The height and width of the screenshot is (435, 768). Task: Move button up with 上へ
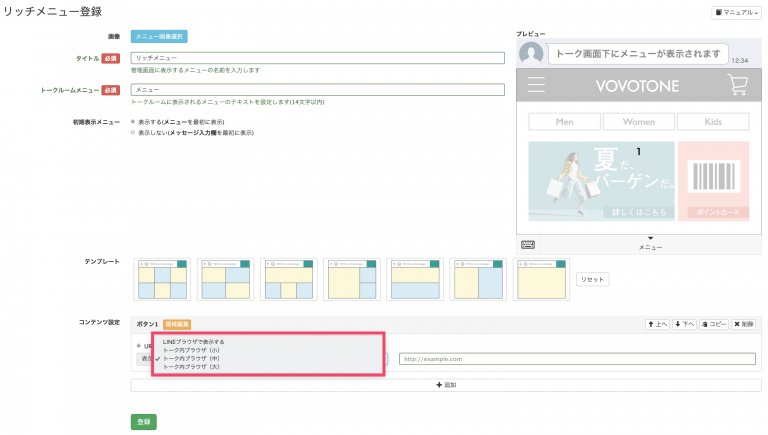point(657,324)
